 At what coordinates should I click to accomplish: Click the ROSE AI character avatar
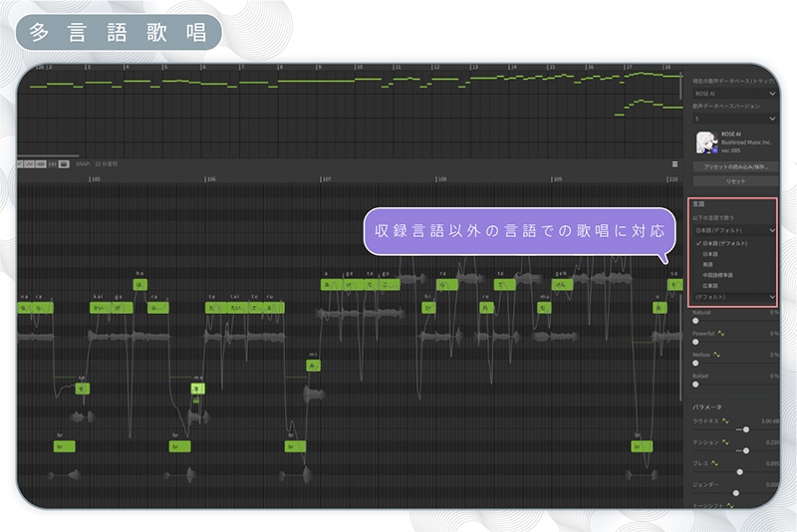click(704, 142)
